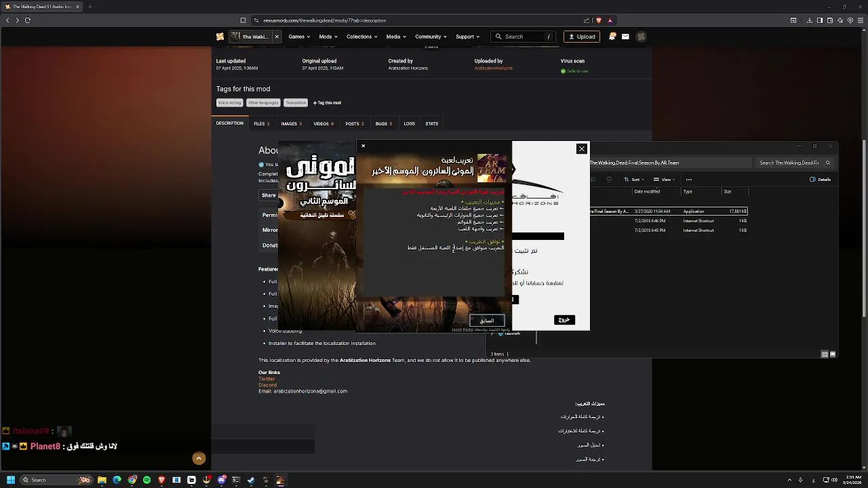The width and height of the screenshot is (868, 488).
Task: Switch to the POSTS tab
Action: (355, 123)
